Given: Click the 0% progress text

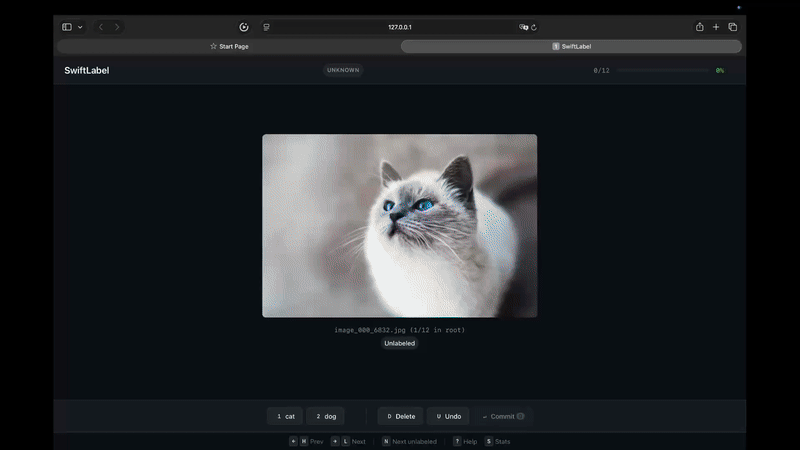Looking at the screenshot, I should 719,70.
